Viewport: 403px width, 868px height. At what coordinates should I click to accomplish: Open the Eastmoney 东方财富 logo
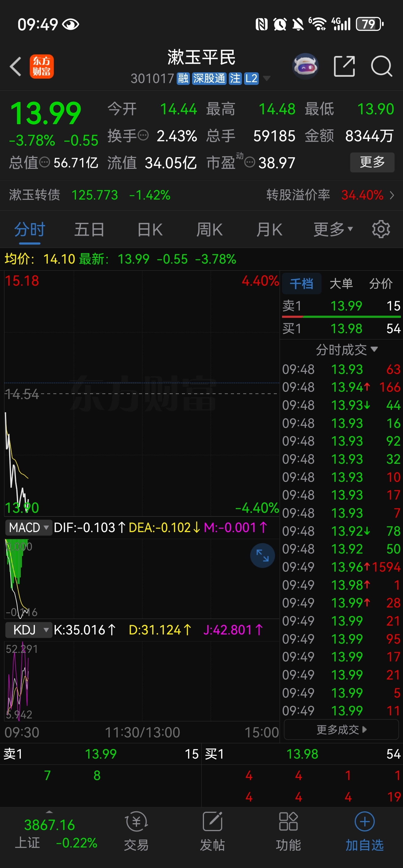(41, 67)
